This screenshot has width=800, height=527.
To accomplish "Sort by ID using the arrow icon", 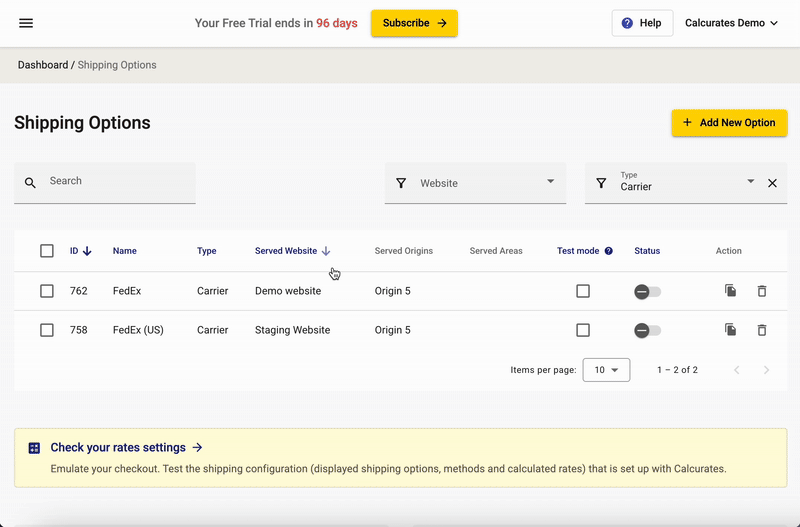I will click(87, 250).
